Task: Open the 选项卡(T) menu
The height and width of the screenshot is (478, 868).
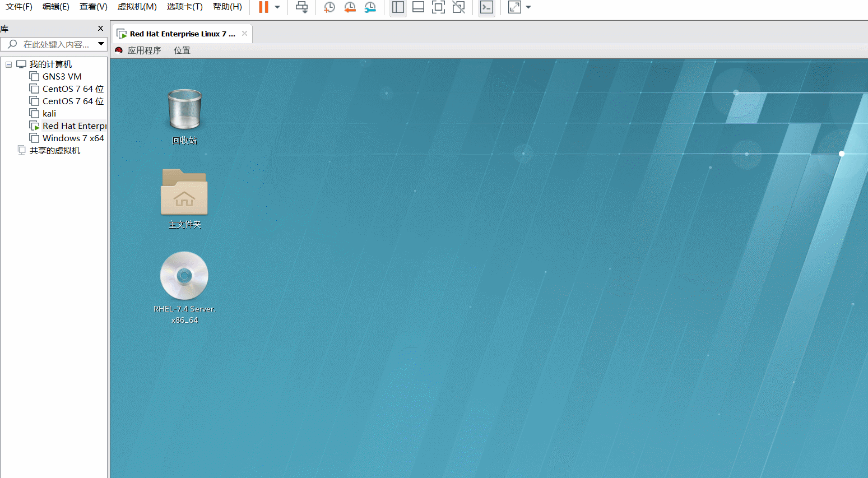Action: 184,7
